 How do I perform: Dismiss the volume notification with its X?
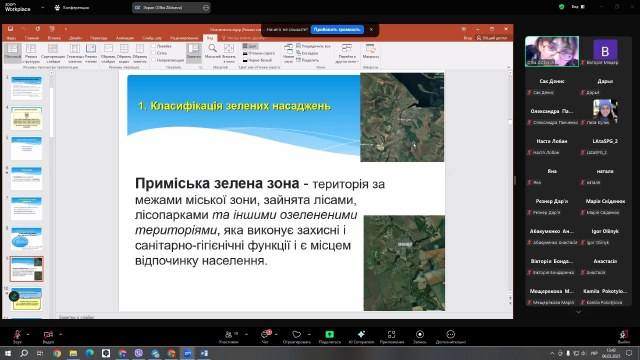pos(371,29)
